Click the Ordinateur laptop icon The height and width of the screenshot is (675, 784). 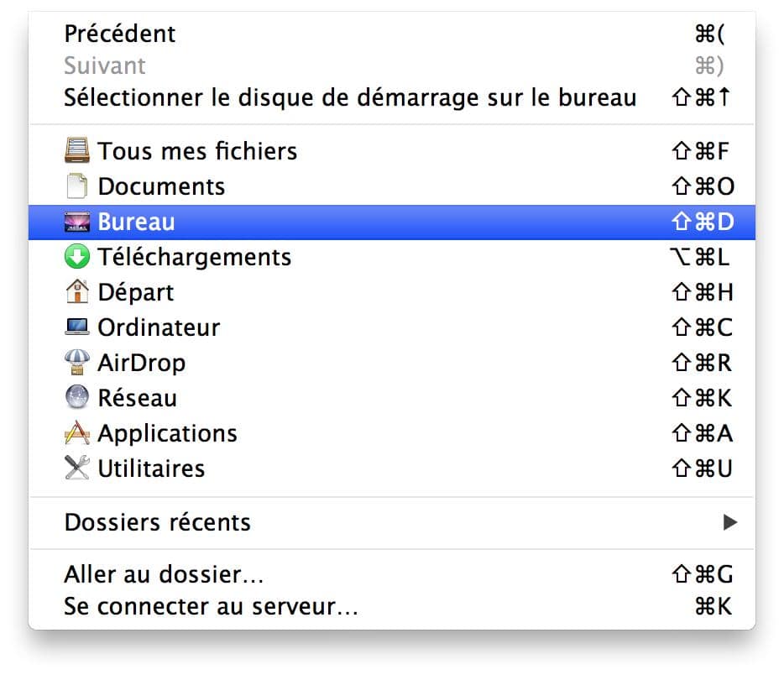coord(77,327)
